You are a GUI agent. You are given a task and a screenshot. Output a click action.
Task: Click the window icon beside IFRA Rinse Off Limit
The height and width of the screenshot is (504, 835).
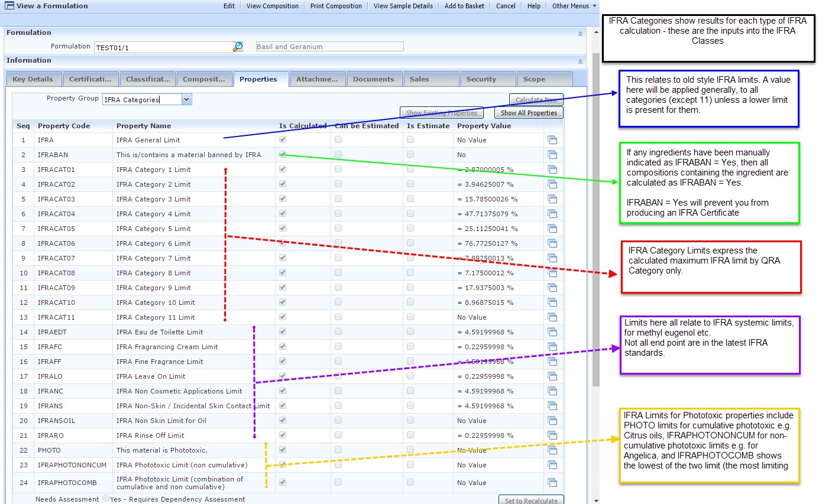pos(553,435)
